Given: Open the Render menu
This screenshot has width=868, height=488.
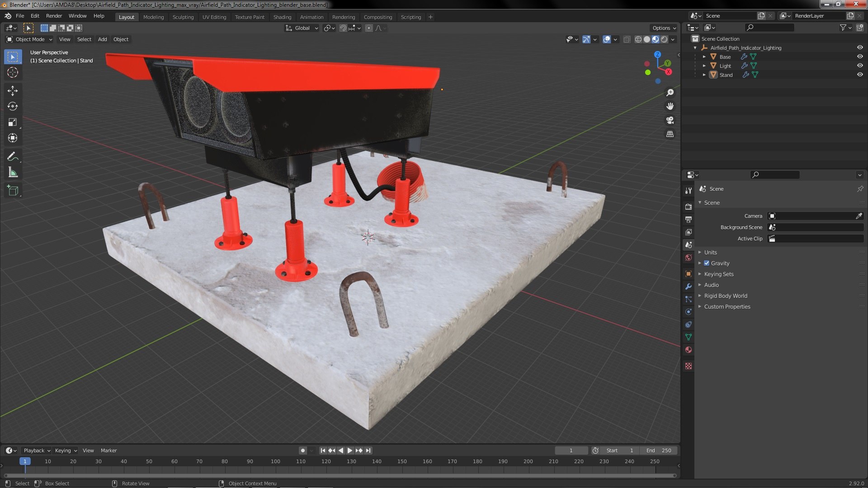Looking at the screenshot, I should pos(54,16).
